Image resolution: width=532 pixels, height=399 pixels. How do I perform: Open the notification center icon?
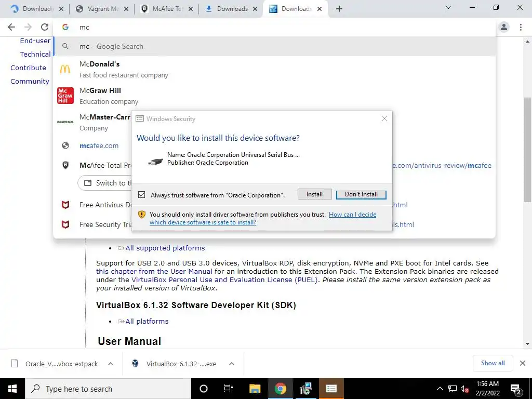(x=515, y=389)
